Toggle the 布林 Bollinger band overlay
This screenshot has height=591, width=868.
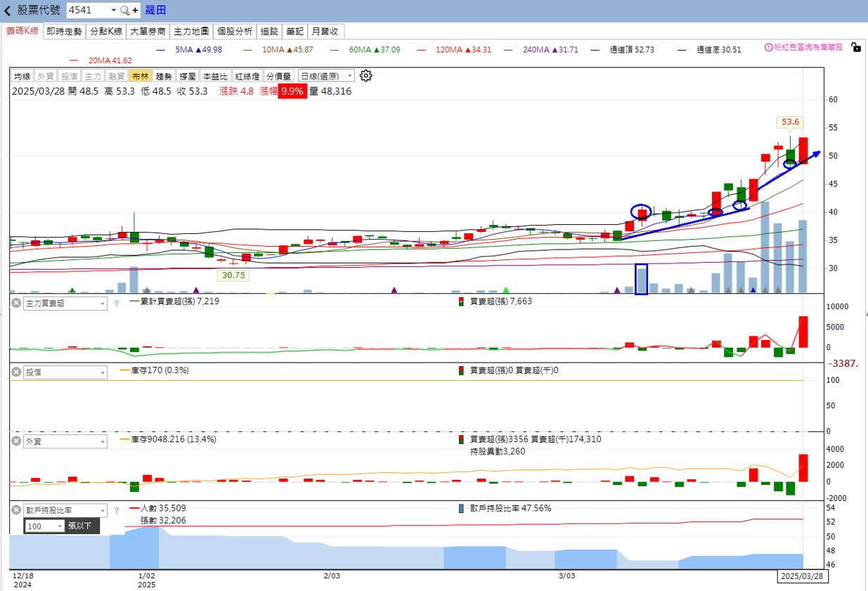point(141,76)
